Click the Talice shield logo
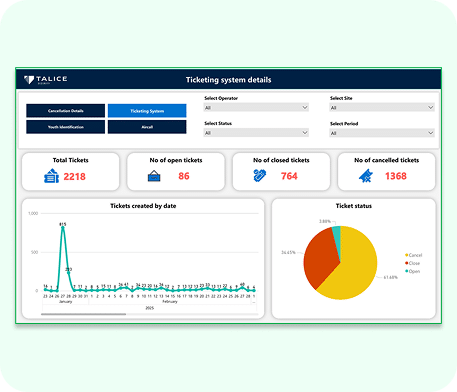The height and width of the screenshot is (392, 457). pyautogui.click(x=29, y=80)
